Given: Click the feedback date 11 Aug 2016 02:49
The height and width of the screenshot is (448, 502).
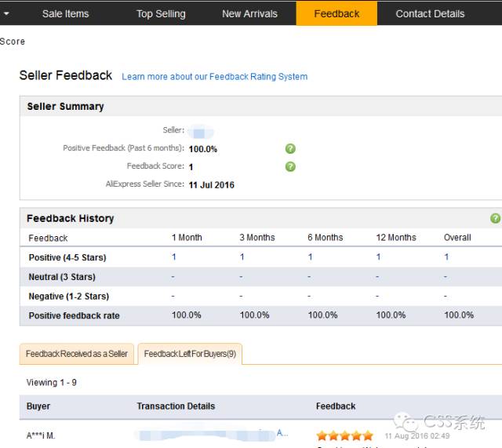Looking at the screenshot, I should click(417, 435).
